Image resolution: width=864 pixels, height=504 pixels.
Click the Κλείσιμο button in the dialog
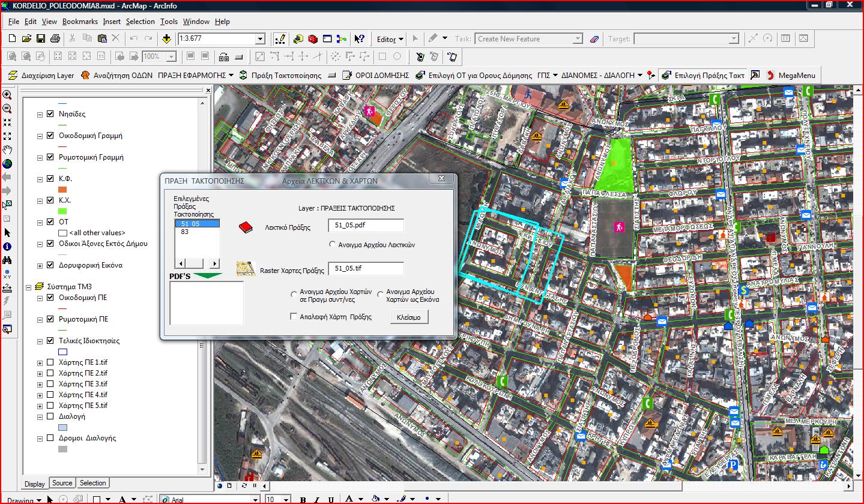coord(409,317)
